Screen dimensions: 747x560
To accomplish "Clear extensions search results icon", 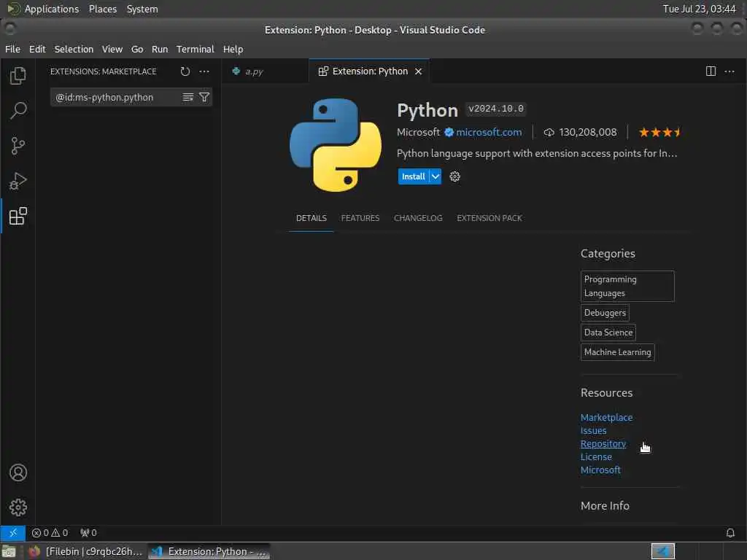I will click(x=188, y=97).
